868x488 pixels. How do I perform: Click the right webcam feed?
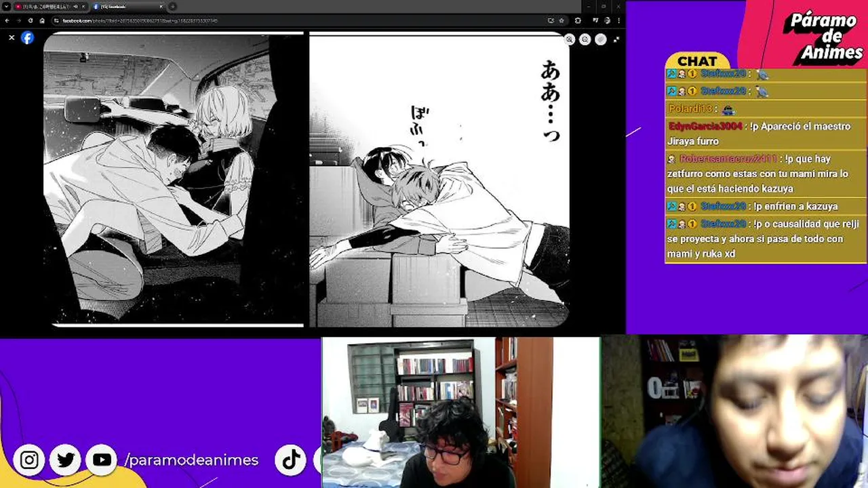click(735, 411)
